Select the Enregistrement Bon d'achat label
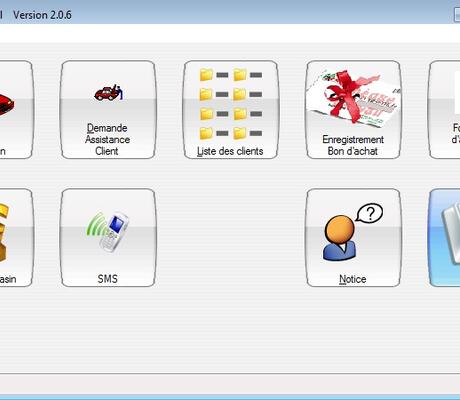 353,145
